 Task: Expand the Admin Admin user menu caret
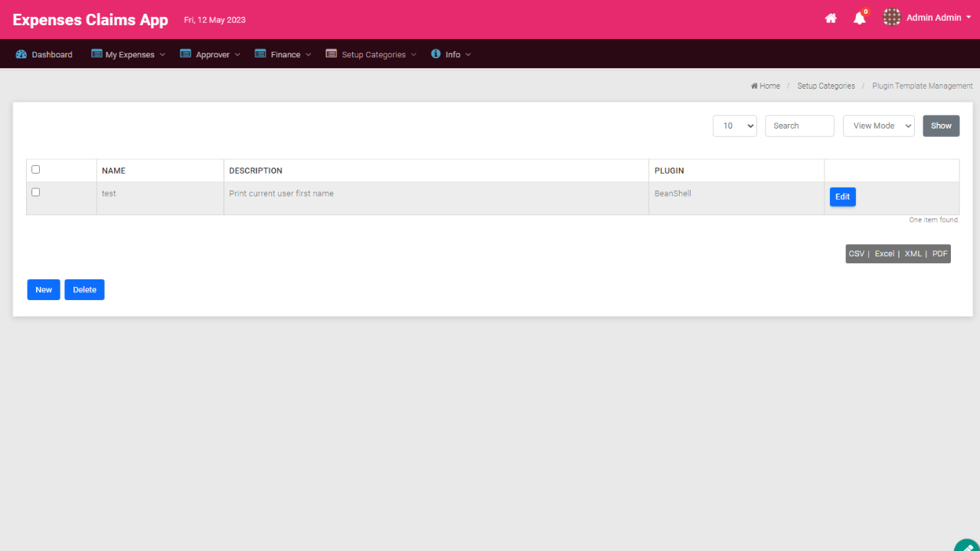(969, 18)
